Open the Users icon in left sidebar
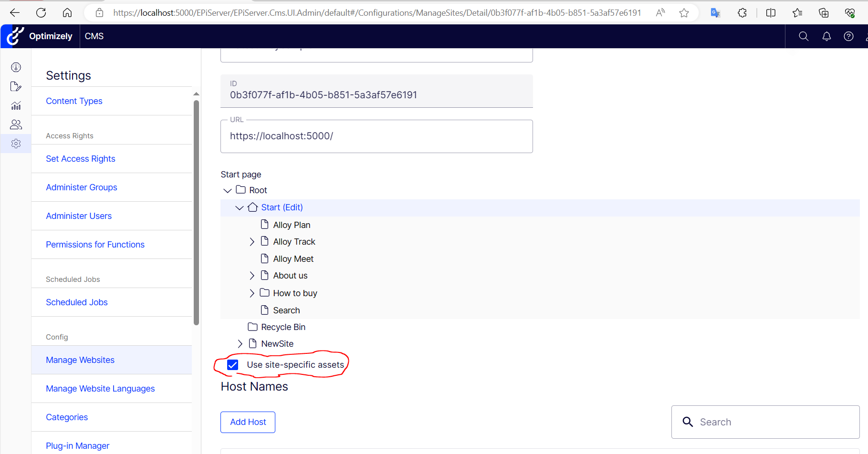 click(x=16, y=124)
